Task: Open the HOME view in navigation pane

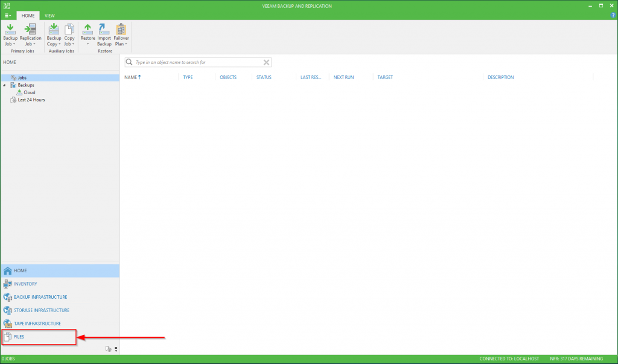Action: [60, 270]
